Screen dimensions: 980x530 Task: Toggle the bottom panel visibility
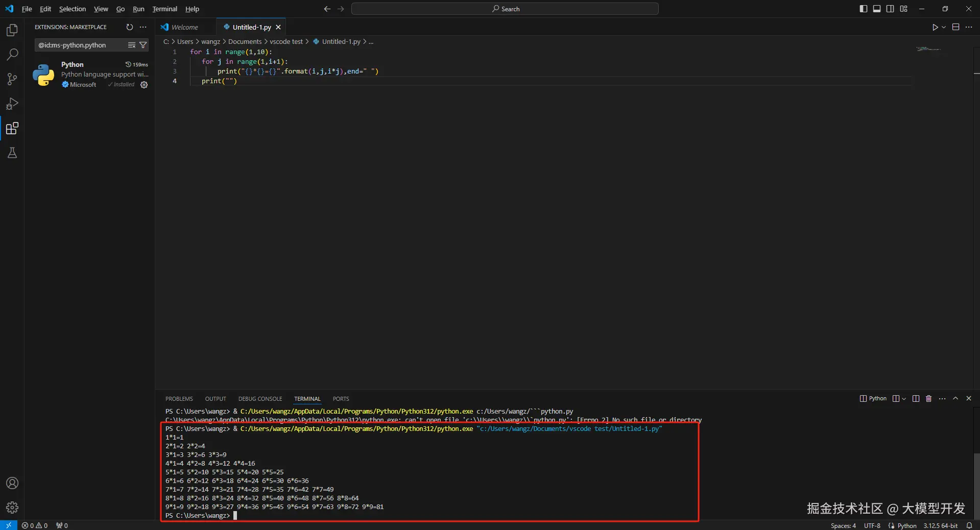tap(877, 9)
